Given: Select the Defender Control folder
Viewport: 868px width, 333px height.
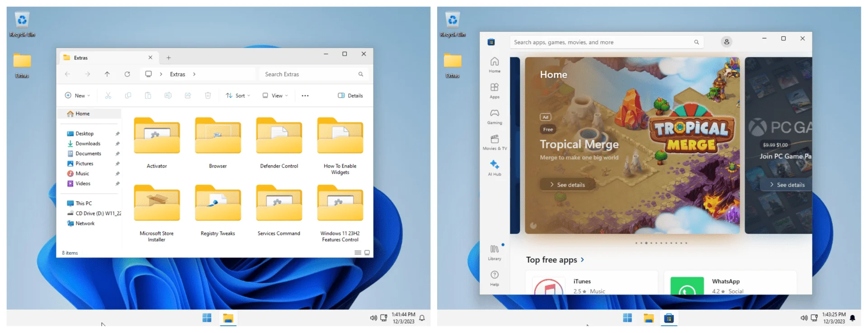Looking at the screenshot, I should click(x=279, y=143).
